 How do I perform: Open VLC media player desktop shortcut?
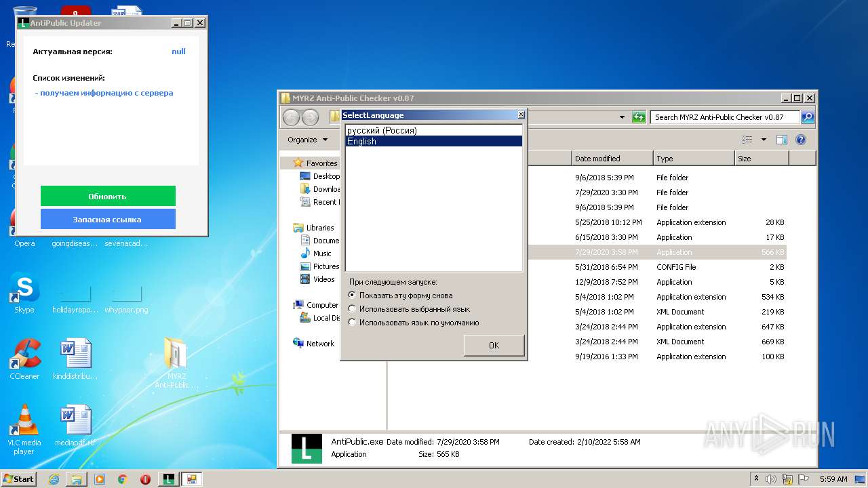point(24,430)
